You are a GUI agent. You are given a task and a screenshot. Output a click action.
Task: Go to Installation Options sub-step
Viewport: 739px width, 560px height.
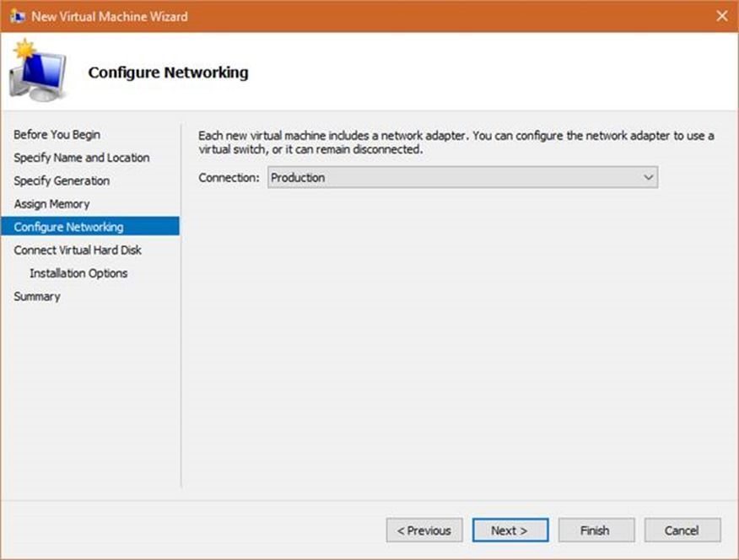[x=78, y=273]
